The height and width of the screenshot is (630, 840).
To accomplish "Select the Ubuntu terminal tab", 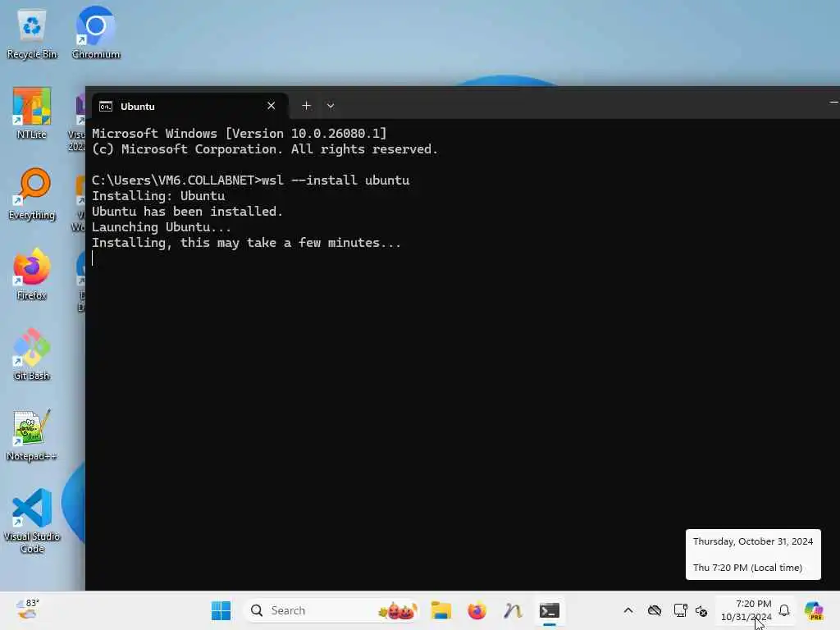I will 190,106.
